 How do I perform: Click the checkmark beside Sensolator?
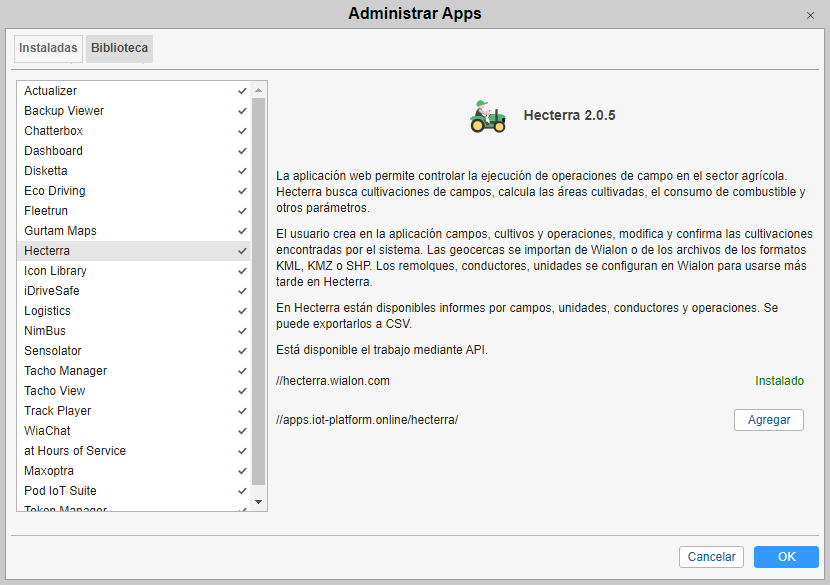pyautogui.click(x=242, y=352)
